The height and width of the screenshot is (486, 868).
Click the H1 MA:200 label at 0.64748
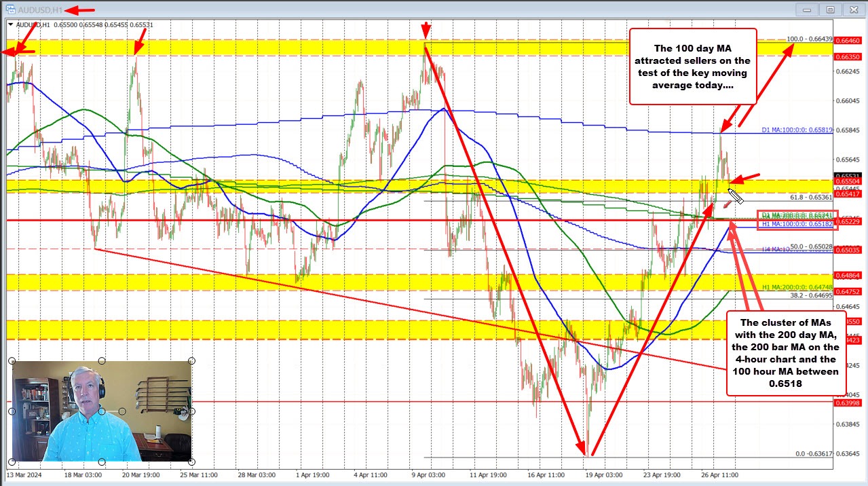(x=797, y=286)
